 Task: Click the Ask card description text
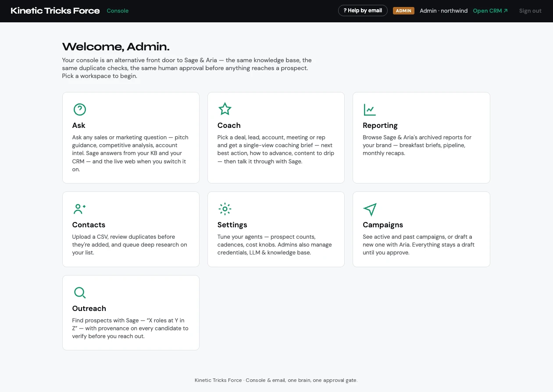coord(130,153)
